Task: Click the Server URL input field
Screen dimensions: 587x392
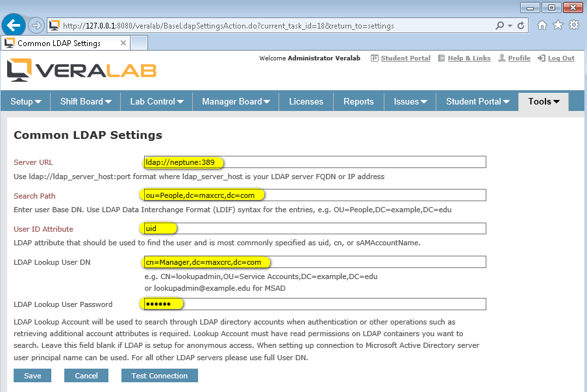Action: 315,162
